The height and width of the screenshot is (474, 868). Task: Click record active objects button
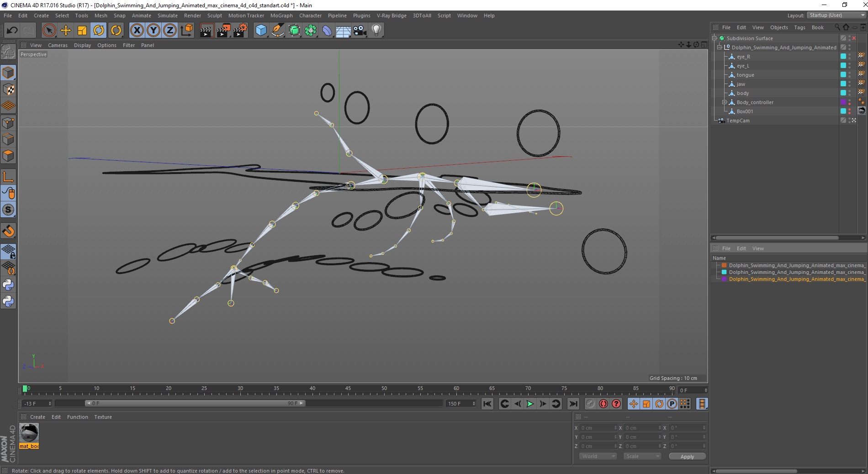point(591,404)
